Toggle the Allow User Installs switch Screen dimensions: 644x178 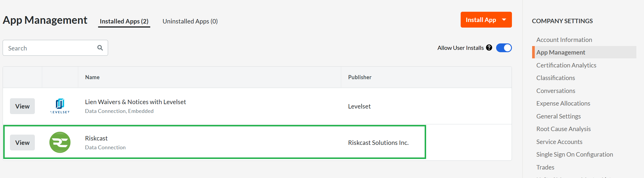[x=504, y=48]
